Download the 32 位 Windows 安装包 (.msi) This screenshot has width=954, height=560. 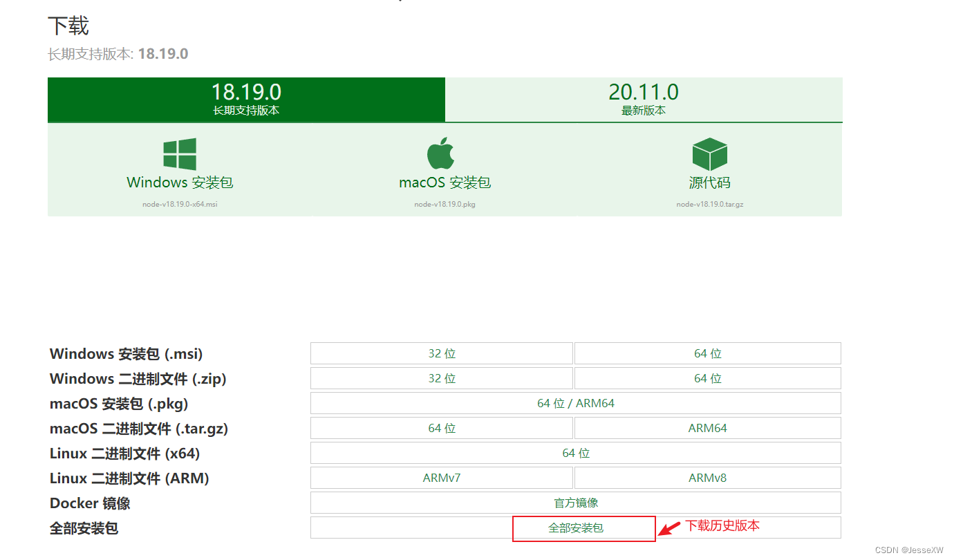[x=442, y=353]
